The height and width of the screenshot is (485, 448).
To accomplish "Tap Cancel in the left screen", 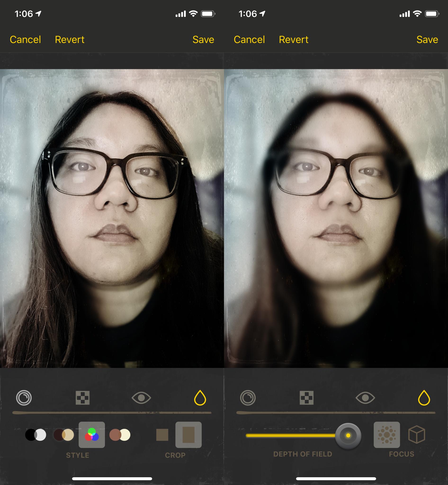I will (x=25, y=40).
